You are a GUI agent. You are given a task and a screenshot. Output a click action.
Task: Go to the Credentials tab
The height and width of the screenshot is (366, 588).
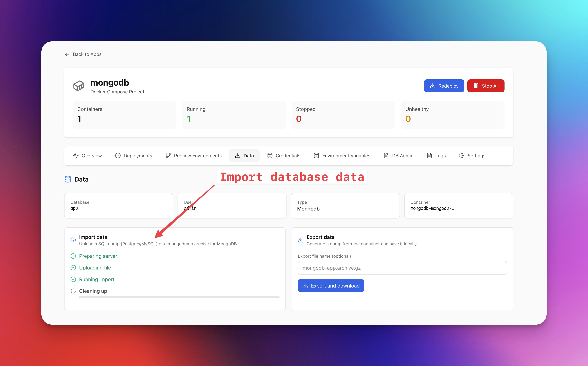(284, 156)
